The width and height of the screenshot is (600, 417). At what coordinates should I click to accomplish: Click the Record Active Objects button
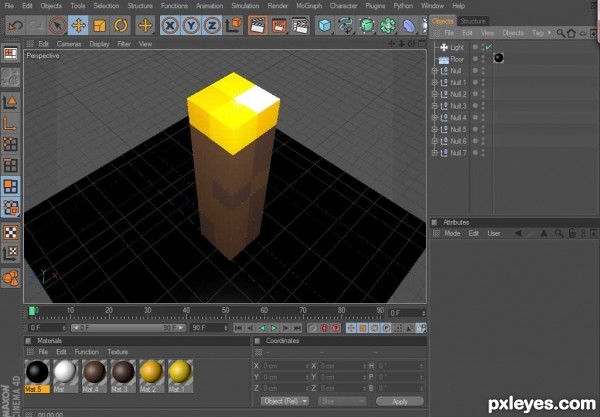[312, 328]
